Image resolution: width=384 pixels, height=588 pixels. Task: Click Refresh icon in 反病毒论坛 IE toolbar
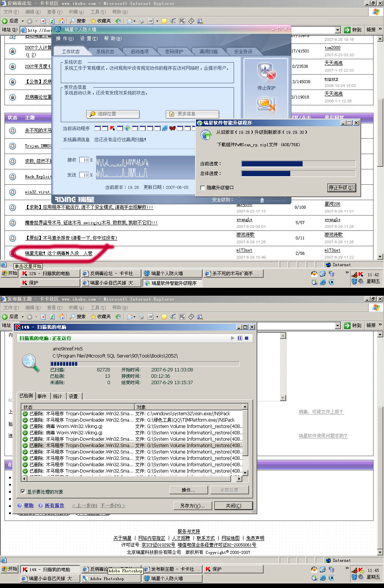click(x=52, y=21)
